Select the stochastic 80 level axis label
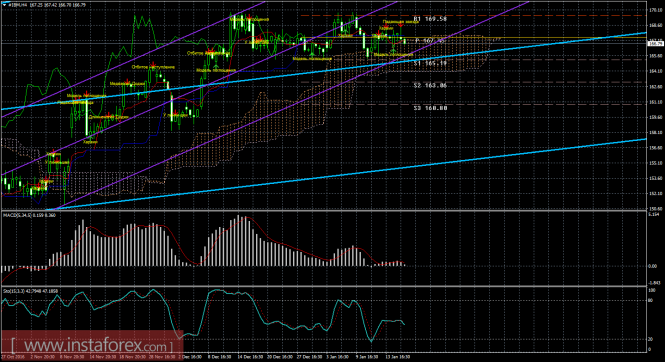665x362 pixels. (x=651, y=300)
